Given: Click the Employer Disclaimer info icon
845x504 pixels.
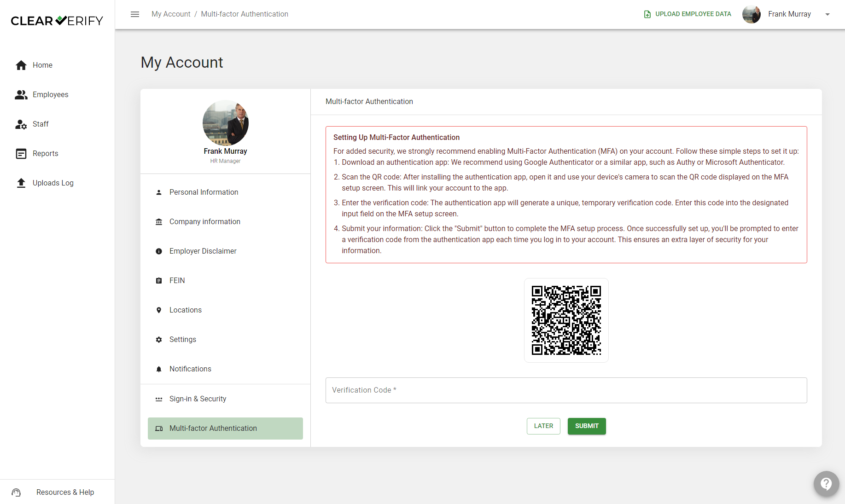Looking at the screenshot, I should (159, 251).
